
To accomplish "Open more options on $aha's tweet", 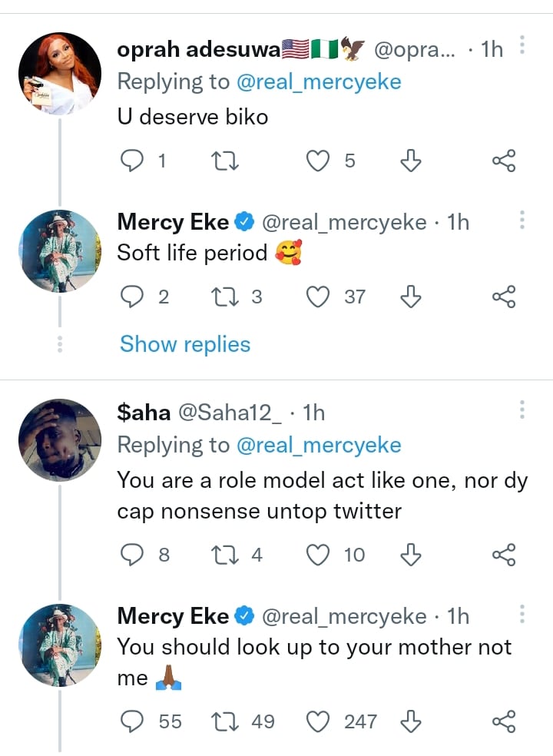I will (x=522, y=409).
